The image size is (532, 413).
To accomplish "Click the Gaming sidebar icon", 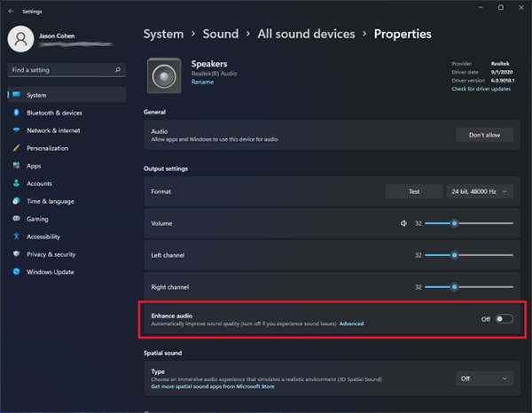I will point(16,219).
